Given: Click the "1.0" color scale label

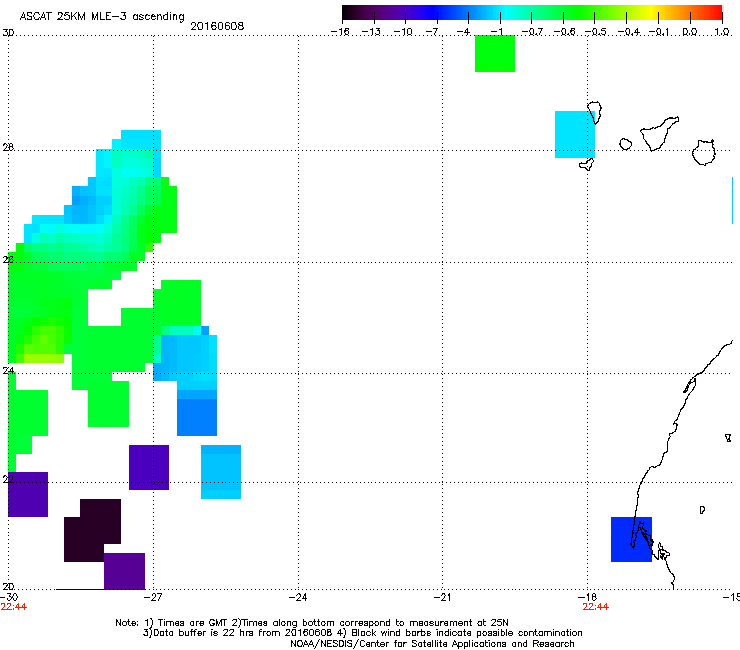Looking at the screenshot, I should pyautogui.click(x=722, y=32).
